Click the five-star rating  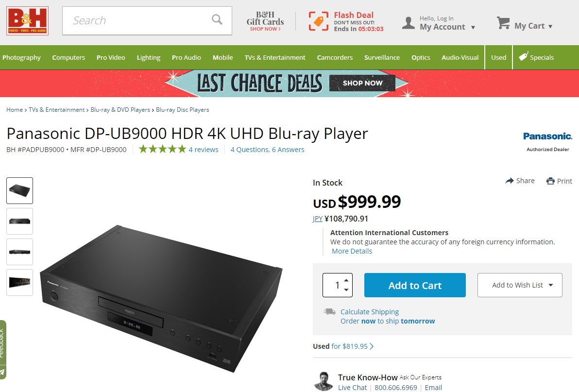pos(162,149)
